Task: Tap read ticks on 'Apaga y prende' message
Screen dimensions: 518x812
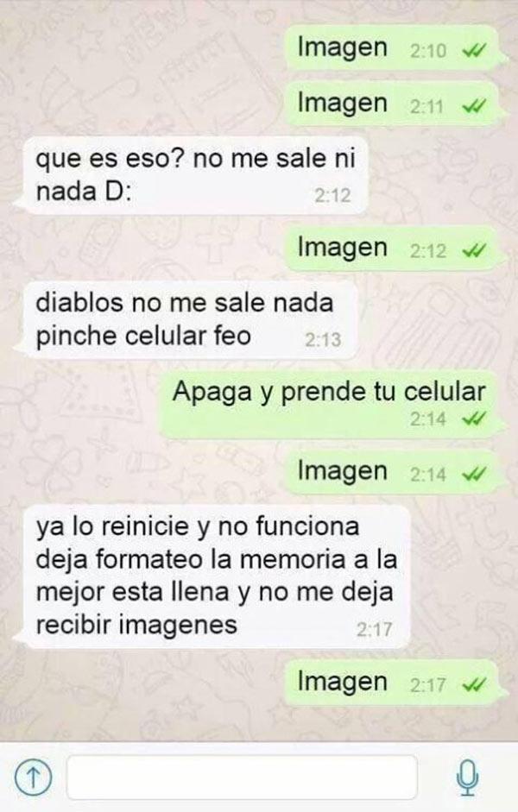Action: (473, 419)
